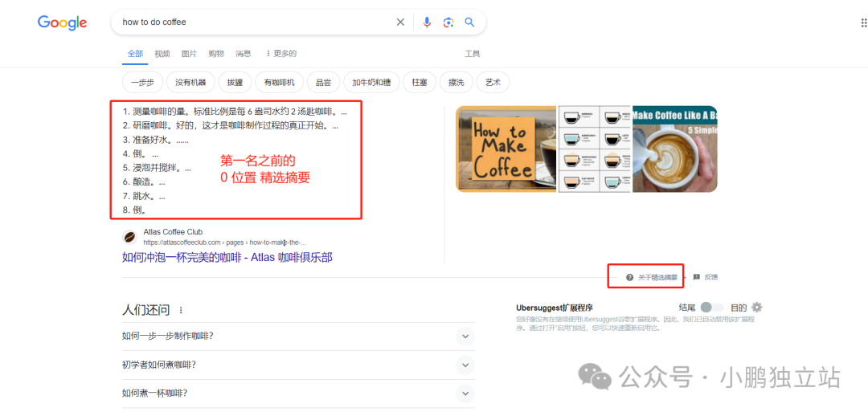Screen dimensions: 868x412
Task: Open the How to Make Coffee thumbnail
Action: coord(506,149)
